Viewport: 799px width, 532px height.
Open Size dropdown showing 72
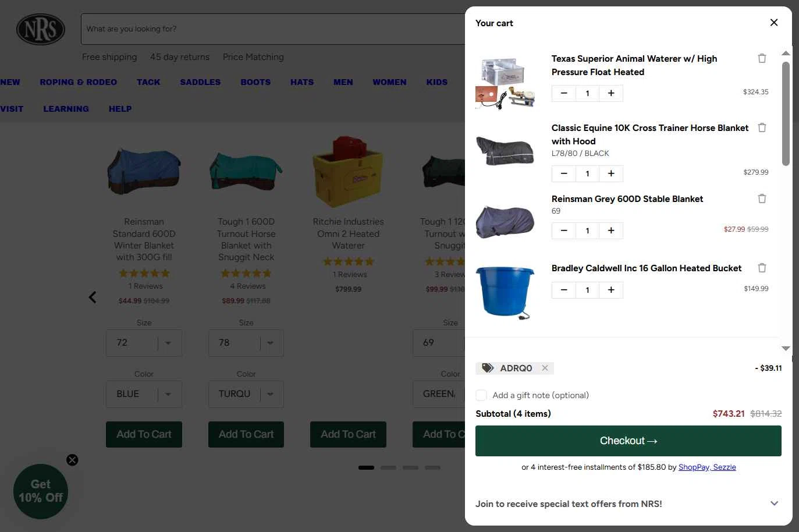(x=144, y=343)
